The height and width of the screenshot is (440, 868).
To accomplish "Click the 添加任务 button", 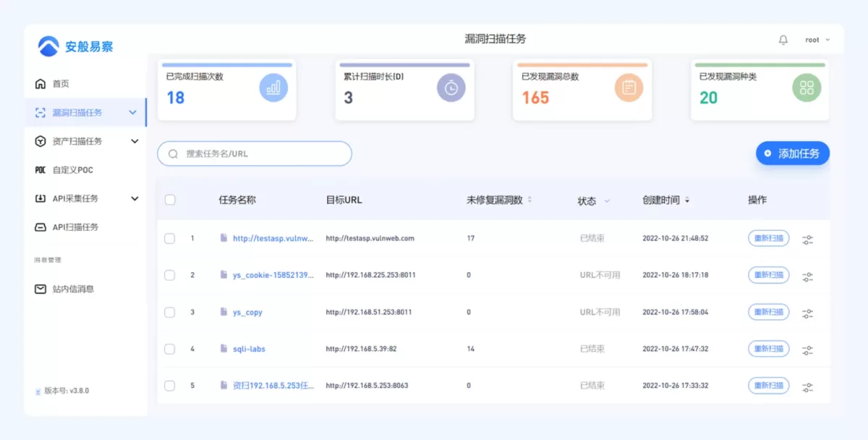I will pyautogui.click(x=793, y=153).
